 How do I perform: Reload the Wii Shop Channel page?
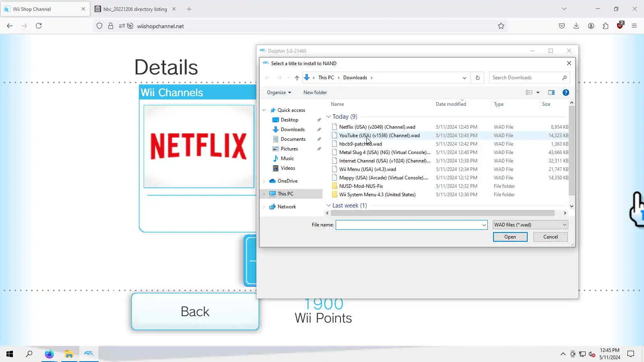click(x=39, y=26)
